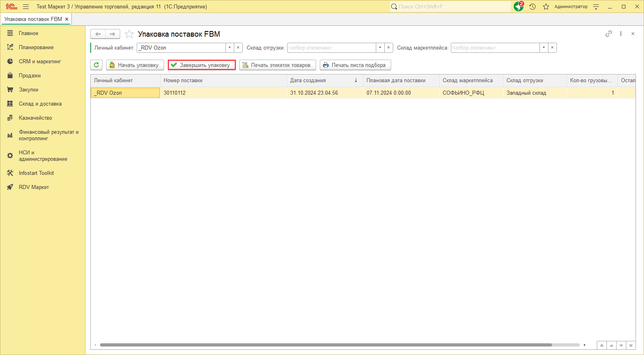The width and height of the screenshot is (644, 355).
Task: Click the Склад отгрузки input field
Action: pyautogui.click(x=331, y=48)
